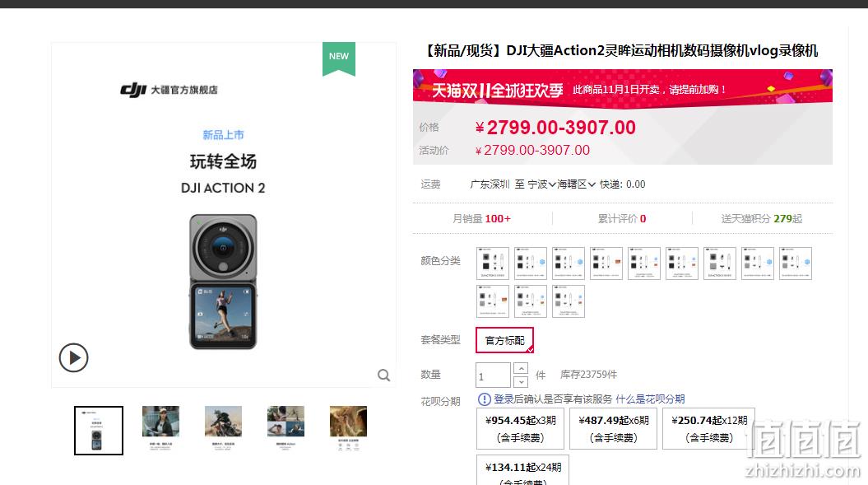This screenshot has height=485, width=868.
Task: Click the info icon beside 登录后确认
Action: (485, 399)
